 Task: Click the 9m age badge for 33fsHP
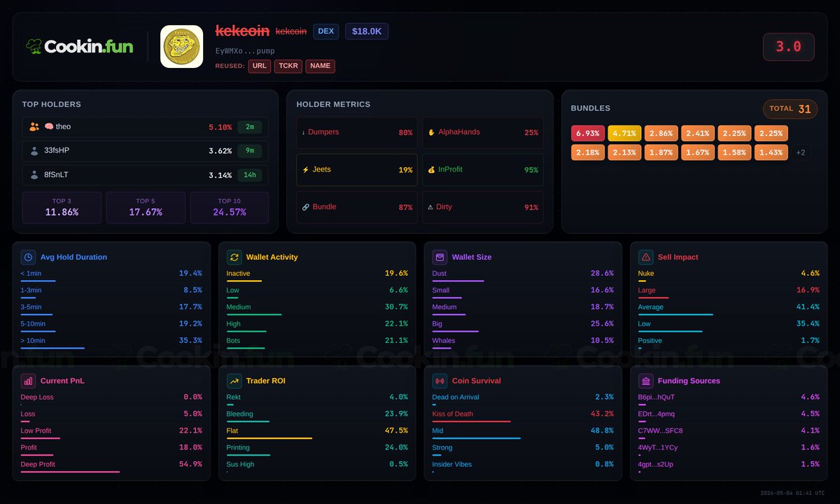pos(250,150)
